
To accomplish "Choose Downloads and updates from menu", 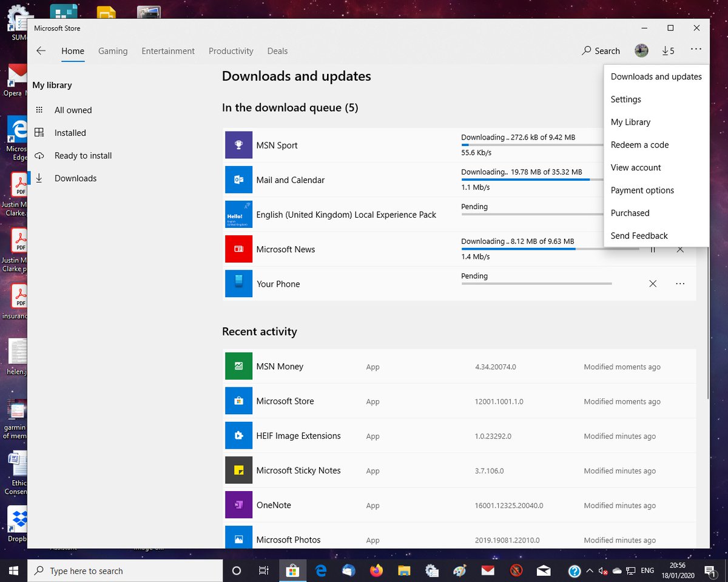I will [656, 76].
